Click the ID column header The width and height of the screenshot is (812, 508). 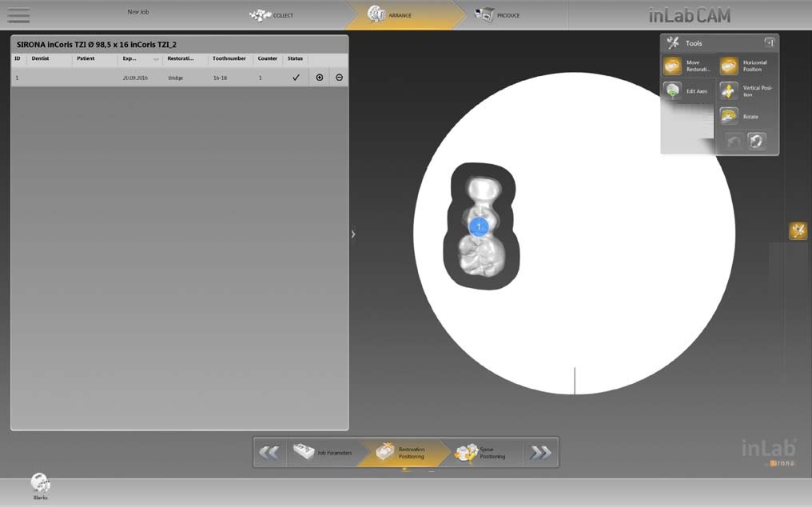tap(18, 58)
